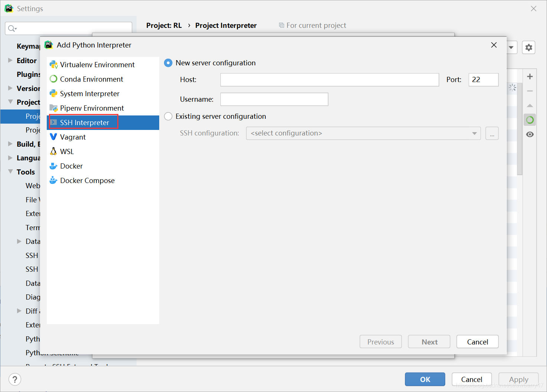Expand Build, Execution settings node
Viewport: 547px width, 392px height.
tap(10, 144)
